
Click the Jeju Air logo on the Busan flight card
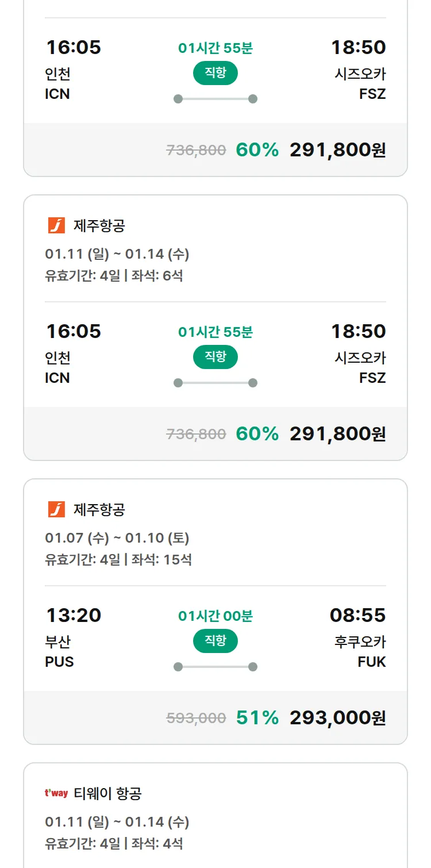click(56, 510)
